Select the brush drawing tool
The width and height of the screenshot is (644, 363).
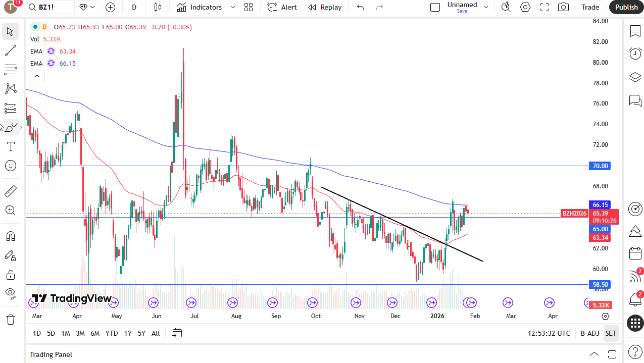pyautogui.click(x=10, y=127)
